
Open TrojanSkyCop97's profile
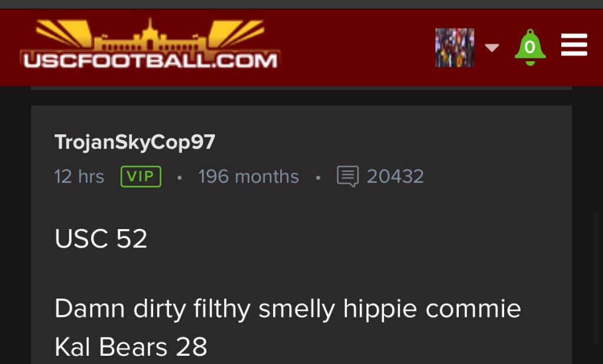(135, 142)
